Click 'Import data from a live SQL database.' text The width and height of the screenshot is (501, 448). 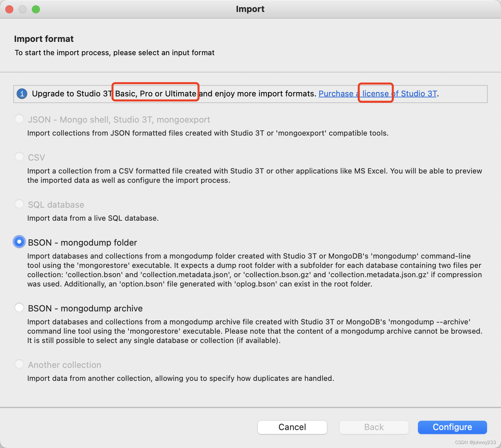[93, 218]
